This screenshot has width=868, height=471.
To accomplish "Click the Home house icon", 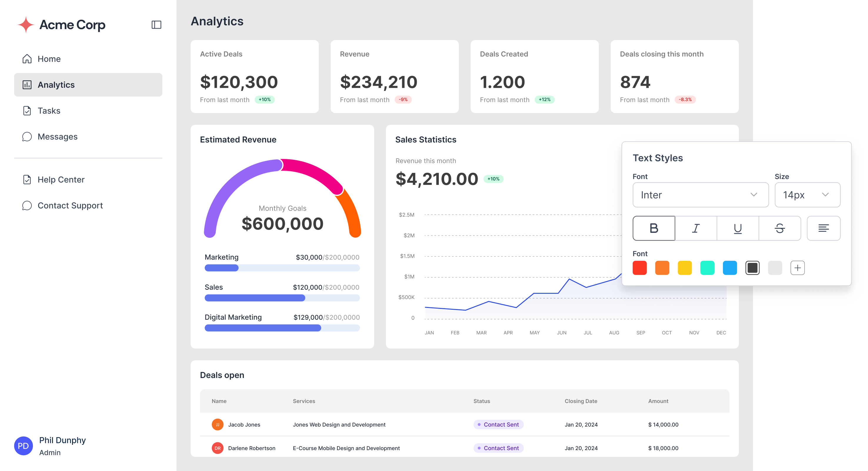I will [27, 59].
